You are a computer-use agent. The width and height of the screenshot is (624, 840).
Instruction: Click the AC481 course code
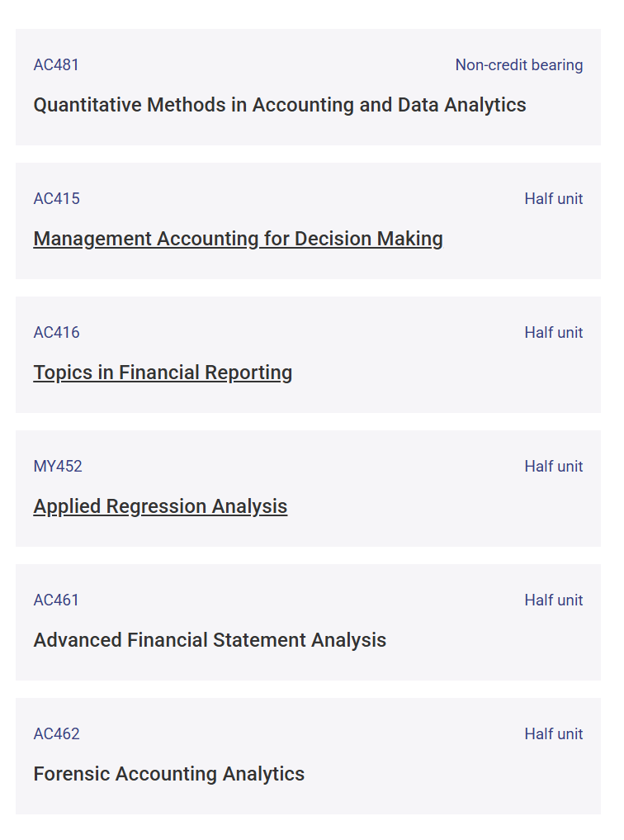(x=56, y=65)
